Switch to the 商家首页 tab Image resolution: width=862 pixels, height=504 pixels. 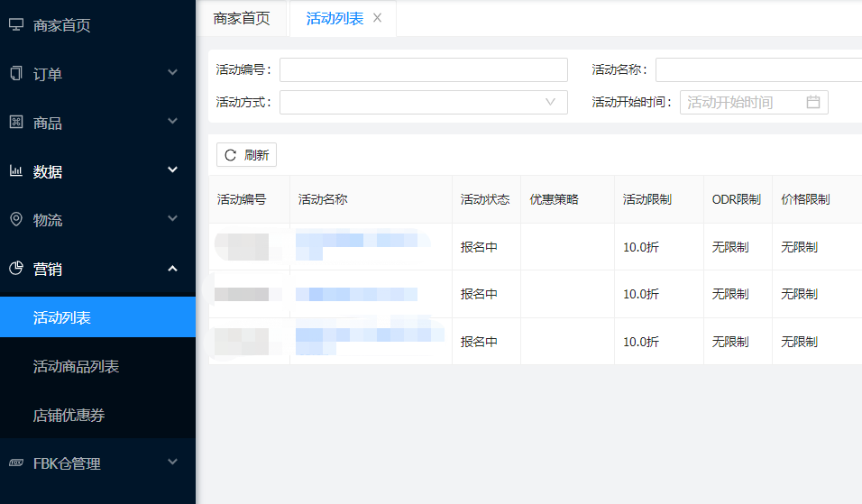point(242,19)
